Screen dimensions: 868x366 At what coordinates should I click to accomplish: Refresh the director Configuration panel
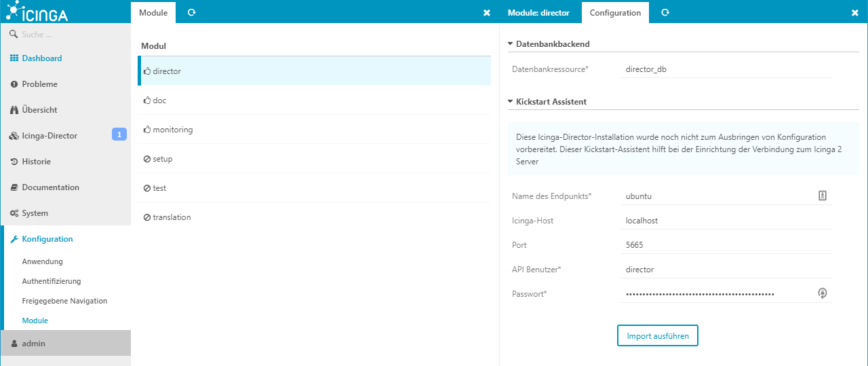(x=665, y=12)
